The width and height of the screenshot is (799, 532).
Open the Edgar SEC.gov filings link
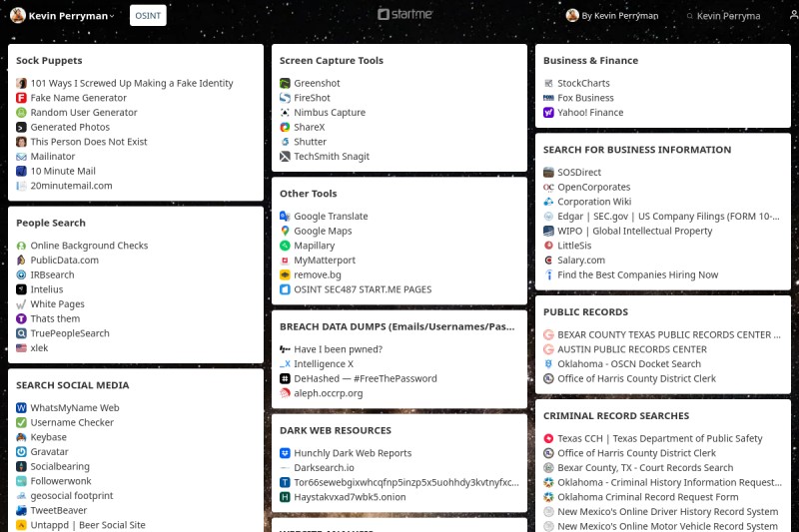tap(668, 217)
